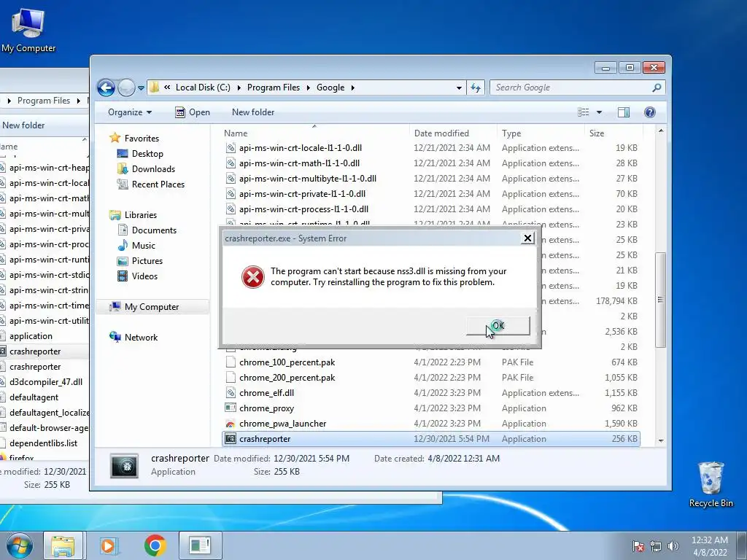Expand the view options dropdown arrow
Viewport: 747px width, 560px height.
[600, 112]
